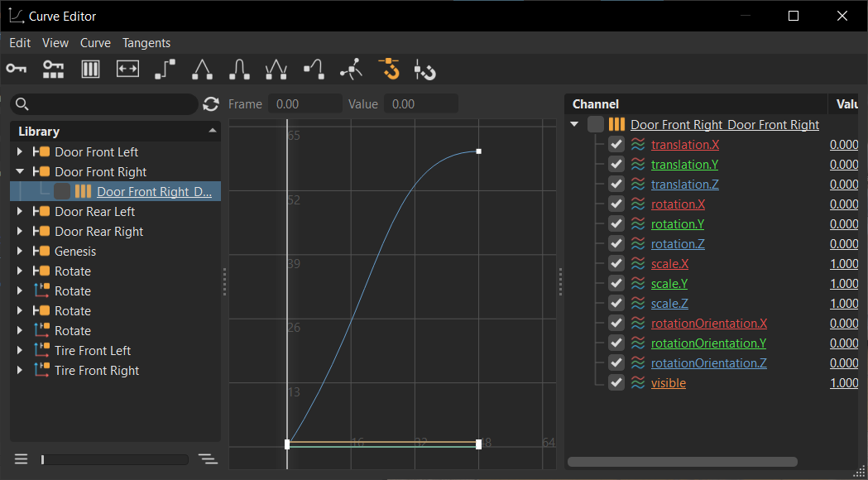Select the Add Key tool

pos(16,70)
